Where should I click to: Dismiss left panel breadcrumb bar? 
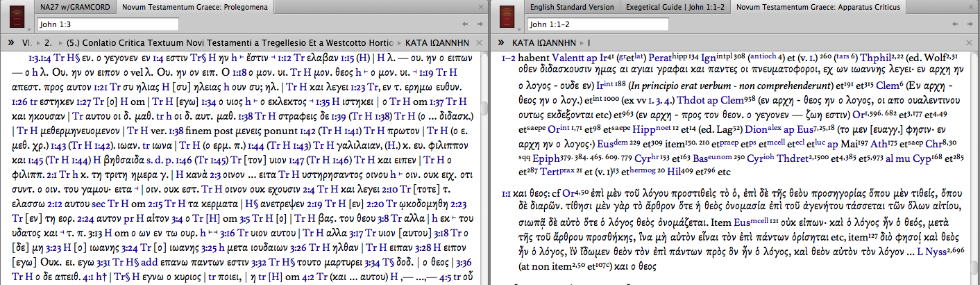(x=480, y=42)
